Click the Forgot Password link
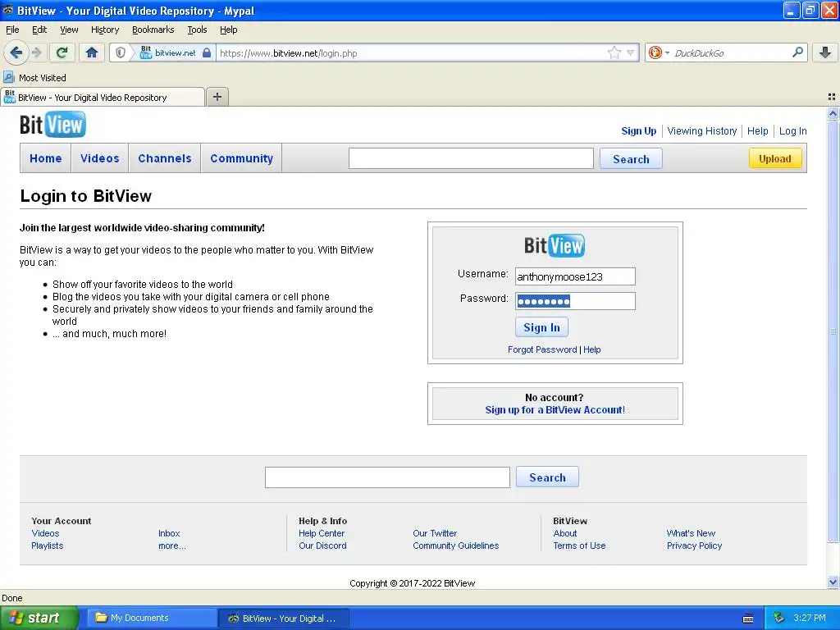Viewport: 840px width, 630px height. [x=542, y=349]
